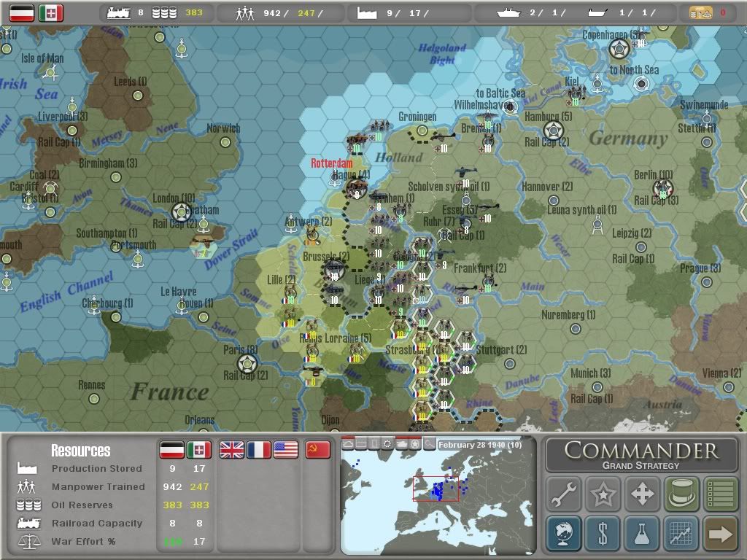The image size is (747, 560).
Task: Click the submarine icon in top bar
Action: tap(597, 13)
